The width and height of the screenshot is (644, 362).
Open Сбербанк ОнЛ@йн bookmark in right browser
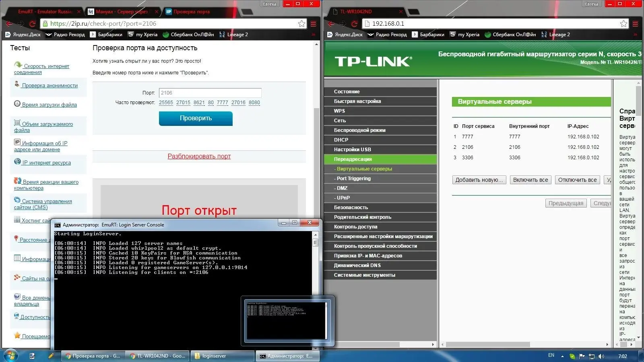pyautogui.click(x=510, y=35)
